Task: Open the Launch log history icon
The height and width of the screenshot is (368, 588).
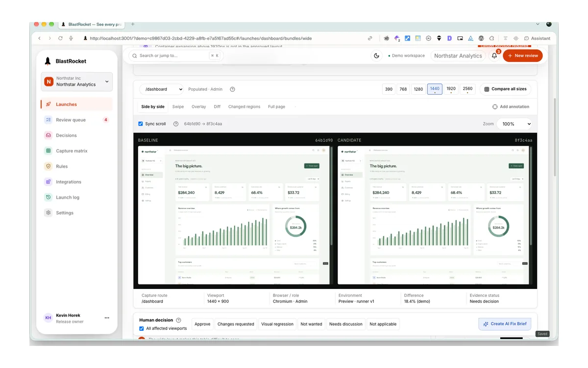Action: (x=48, y=197)
